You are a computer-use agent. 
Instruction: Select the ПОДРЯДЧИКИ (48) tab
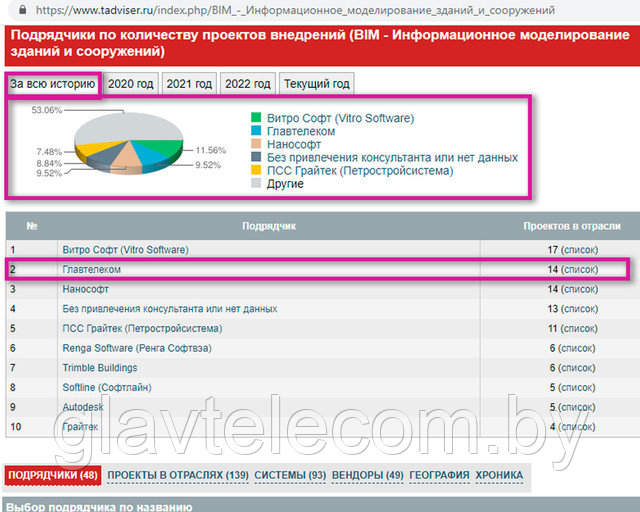tap(53, 475)
